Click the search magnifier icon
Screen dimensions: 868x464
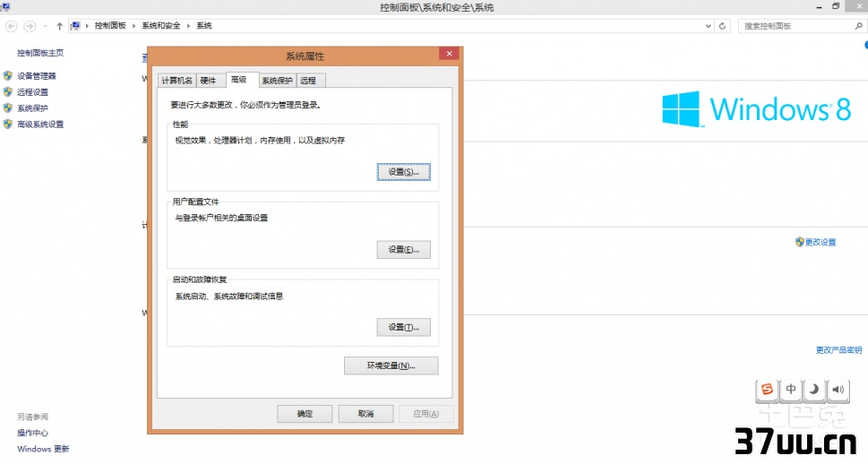[859, 25]
